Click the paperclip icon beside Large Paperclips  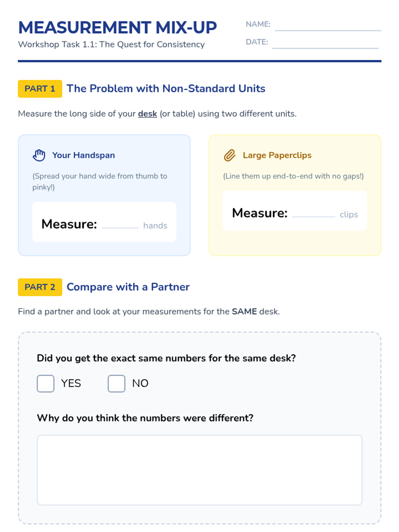(x=229, y=155)
